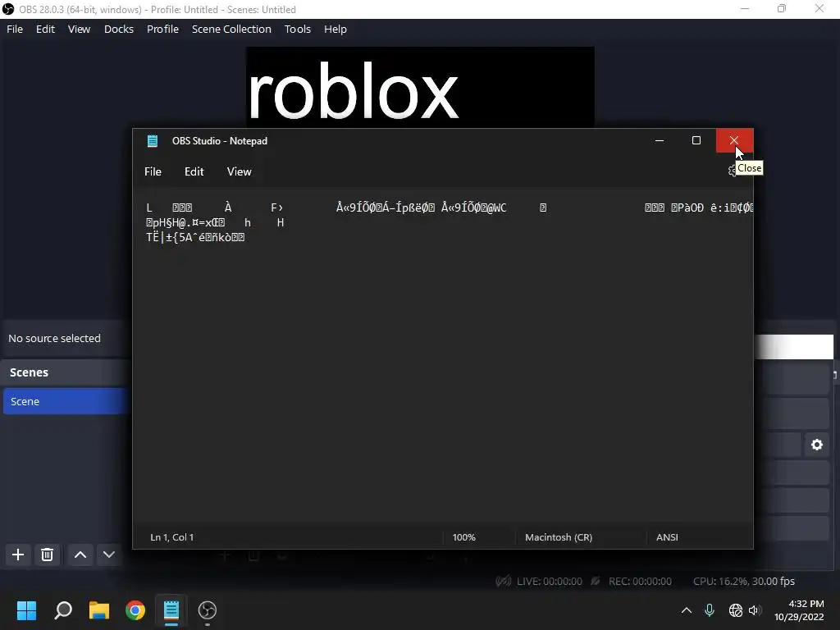Minimize the OBS main window

click(x=744, y=8)
